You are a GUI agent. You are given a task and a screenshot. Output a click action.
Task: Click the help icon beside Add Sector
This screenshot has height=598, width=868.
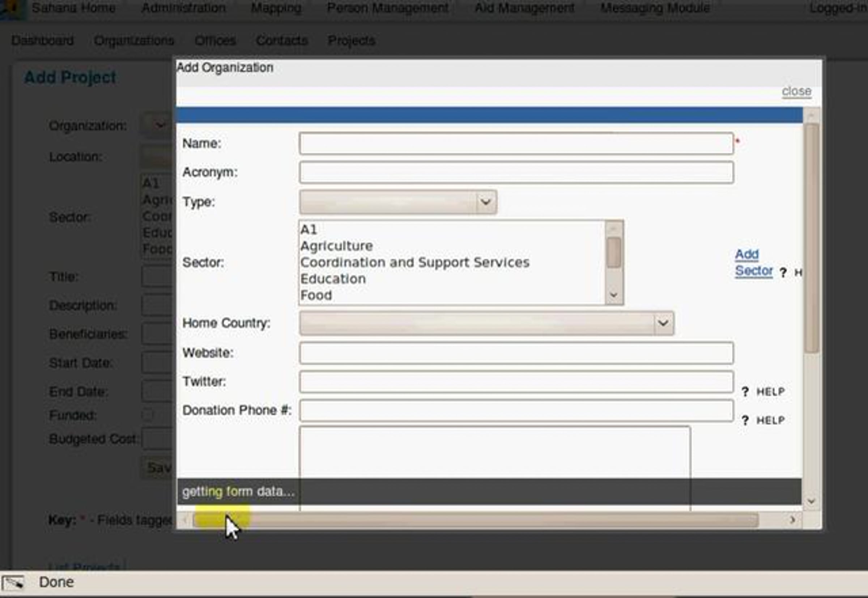click(783, 272)
